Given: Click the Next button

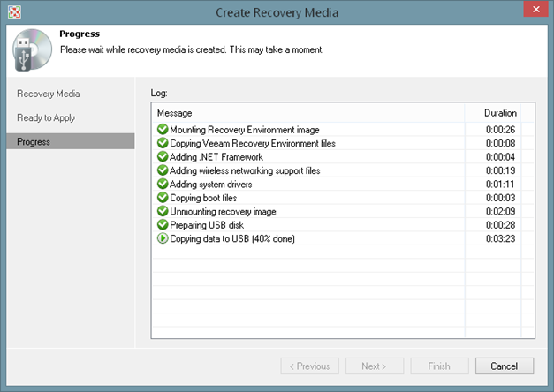Looking at the screenshot, I should pyautogui.click(x=375, y=366).
